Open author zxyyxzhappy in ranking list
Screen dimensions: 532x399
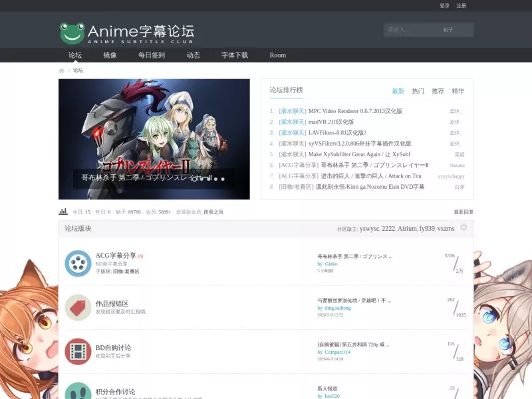coord(451,176)
